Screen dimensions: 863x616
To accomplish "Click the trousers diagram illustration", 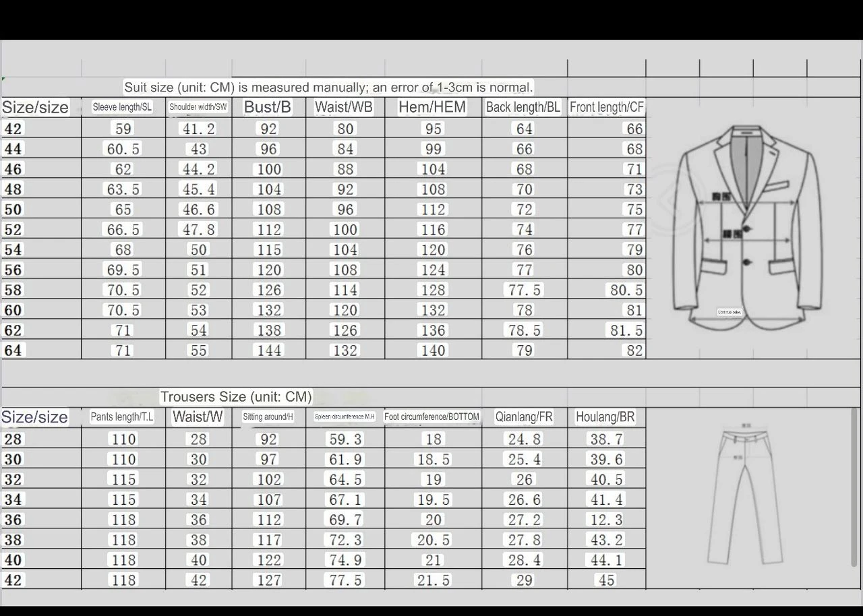I will [x=746, y=496].
